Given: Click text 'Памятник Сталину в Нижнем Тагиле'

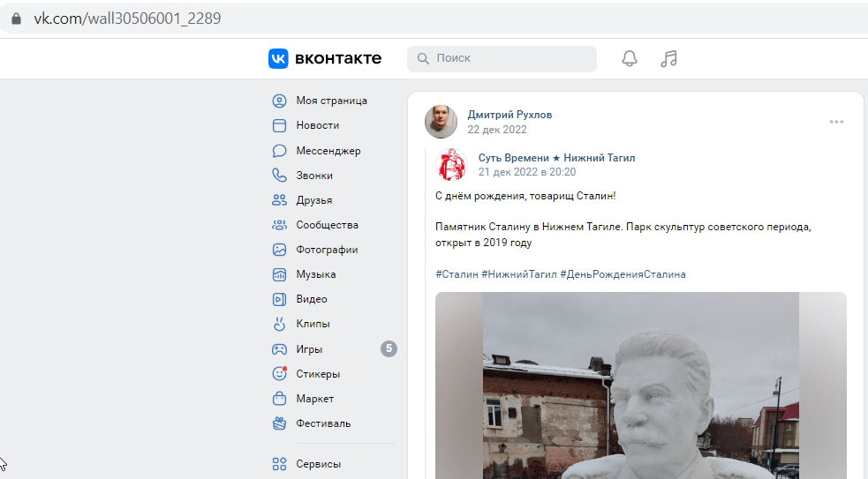Looking at the screenshot, I should click(x=528, y=227).
